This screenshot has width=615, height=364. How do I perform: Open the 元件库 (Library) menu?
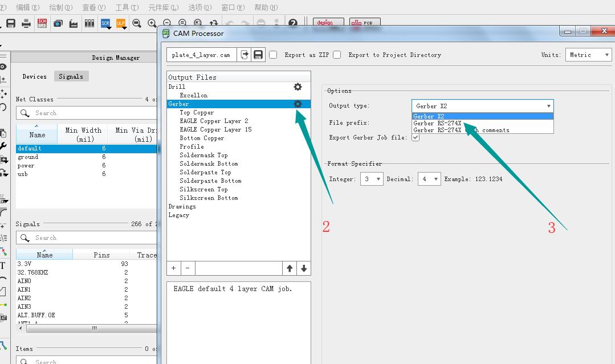[x=163, y=7]
